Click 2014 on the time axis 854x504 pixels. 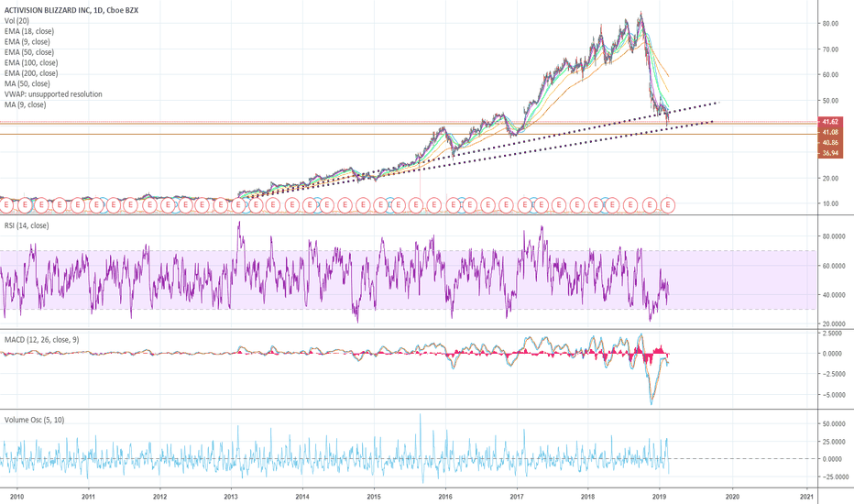pos(302,497)
